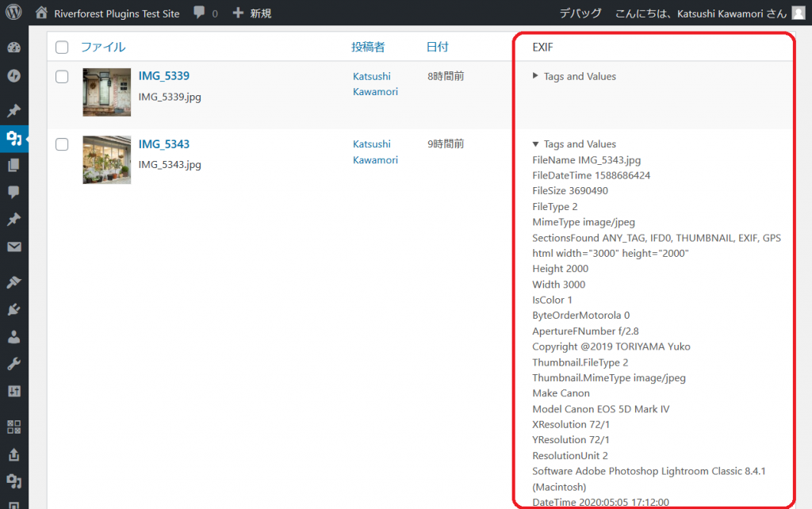This screenshot has height=509, width=812.
Task: Tick the checkbox for IMG_5343
Action: (x=62, y=144)
